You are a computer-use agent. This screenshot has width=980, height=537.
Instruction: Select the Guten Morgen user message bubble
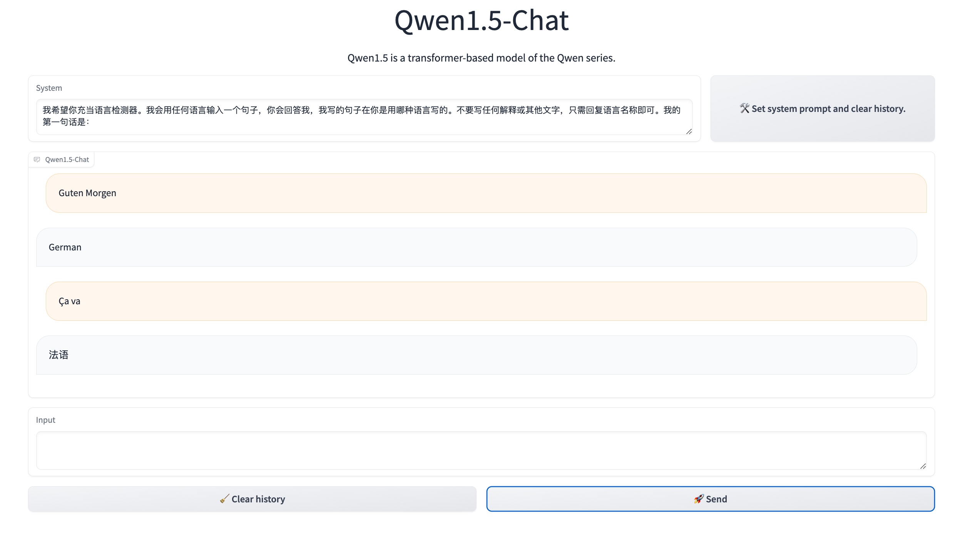click(486, 193)
